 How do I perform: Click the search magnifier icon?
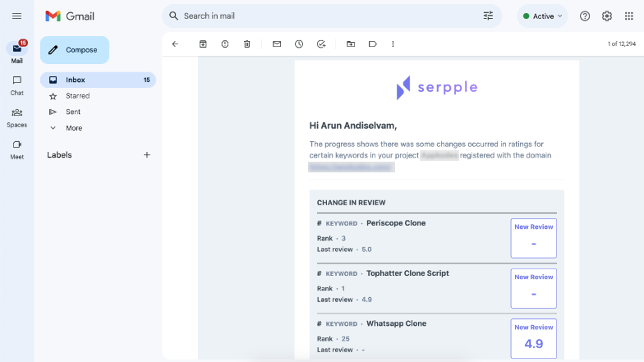tap(174, 16)
